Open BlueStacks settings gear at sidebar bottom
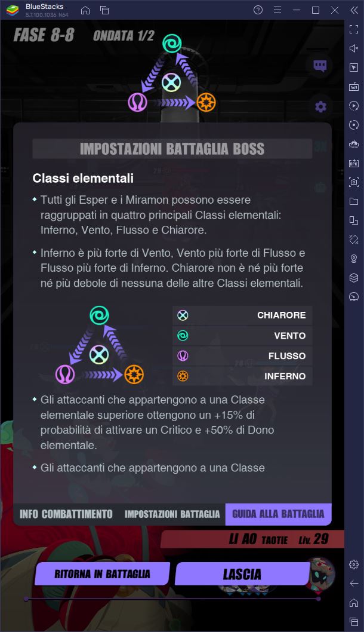The image size is (364, 632). 354,564
